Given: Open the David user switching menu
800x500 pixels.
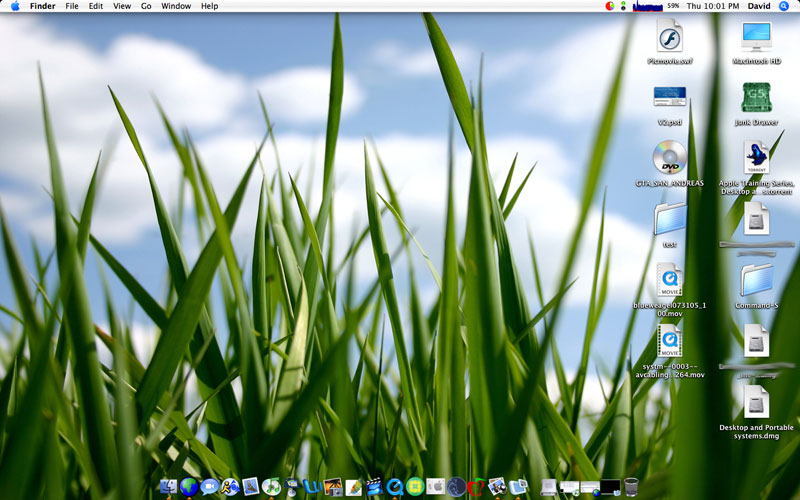Looking at the screenshot, I should point(759,6).
